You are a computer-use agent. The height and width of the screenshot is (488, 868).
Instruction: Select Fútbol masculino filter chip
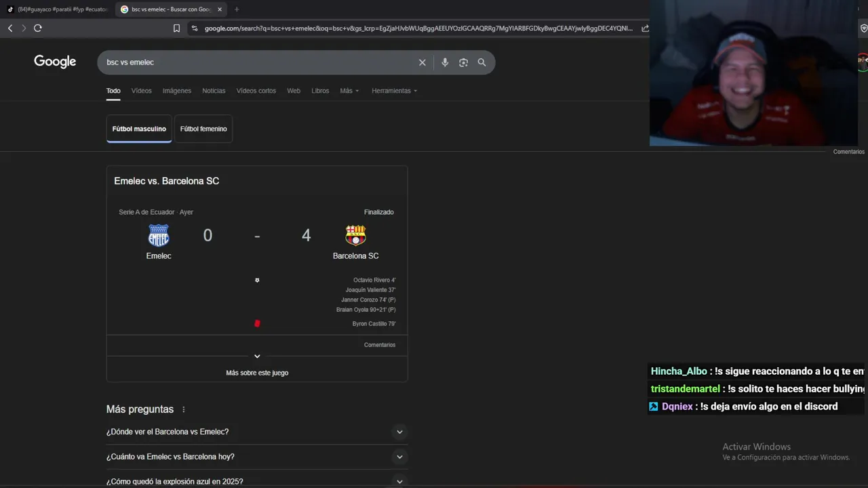pos(139,129)
